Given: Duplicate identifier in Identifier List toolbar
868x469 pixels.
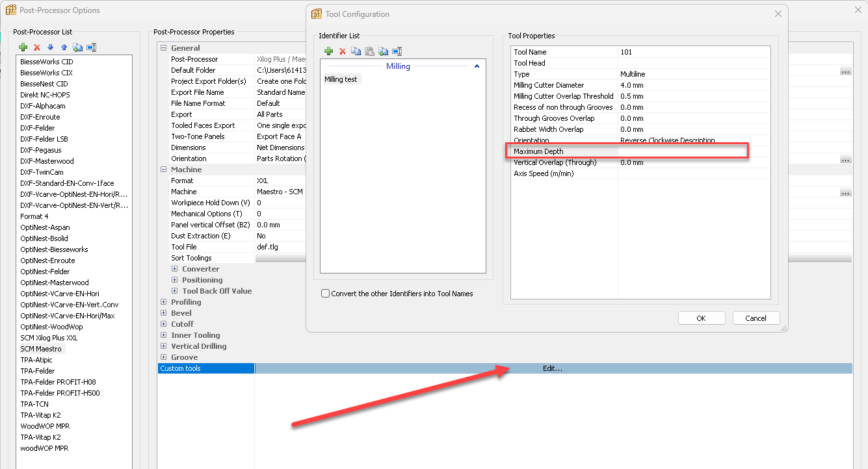Looking at the screenshot, I should click(x=383, y=51).
